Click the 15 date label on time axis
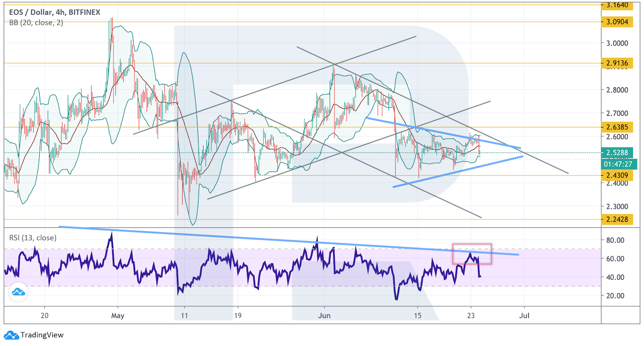The image size is (644, 346). point(418,315)
